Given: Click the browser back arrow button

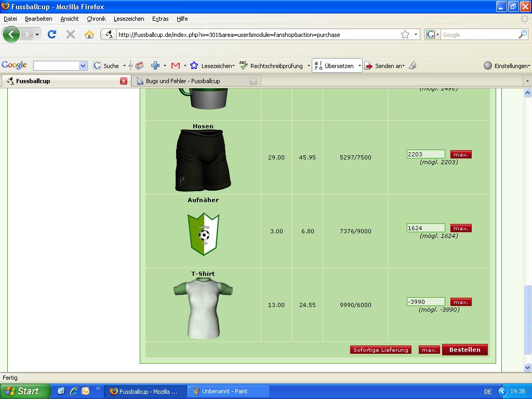Looking at the screenshot, I should [11, 34].
